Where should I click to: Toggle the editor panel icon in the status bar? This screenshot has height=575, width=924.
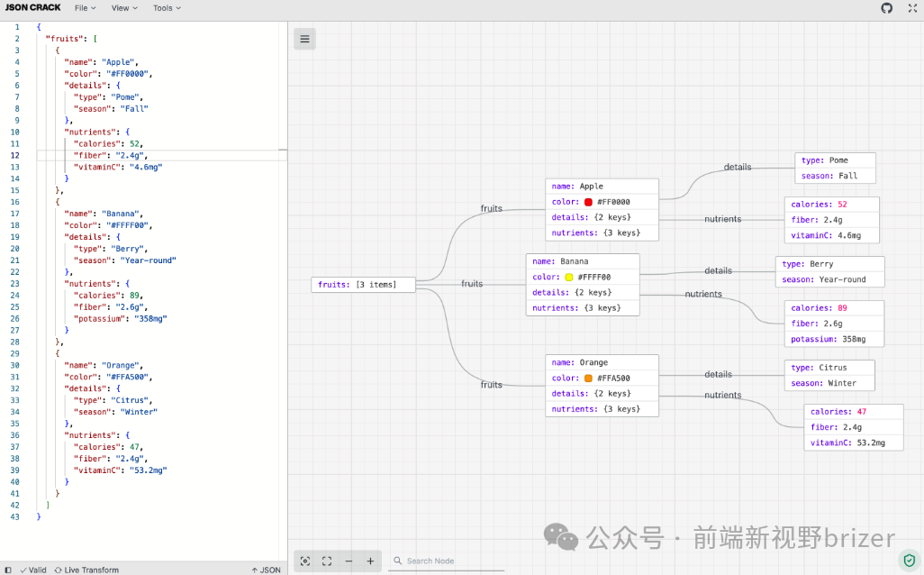[7, 570]
